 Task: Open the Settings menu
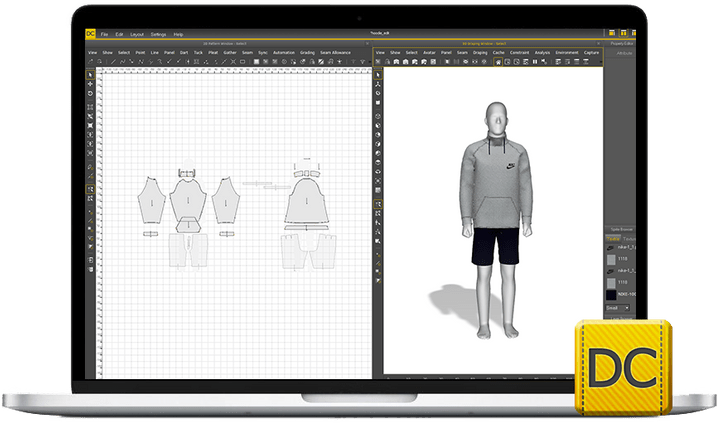click(158, 34)
